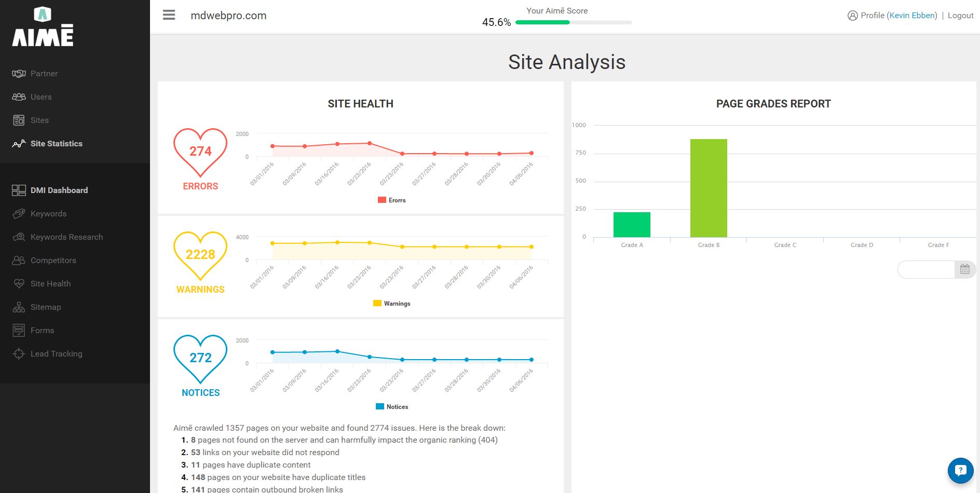The image size is (980, 493).
Task: Click the Sitemap hierarchy icon
Action: click(19, 307)
